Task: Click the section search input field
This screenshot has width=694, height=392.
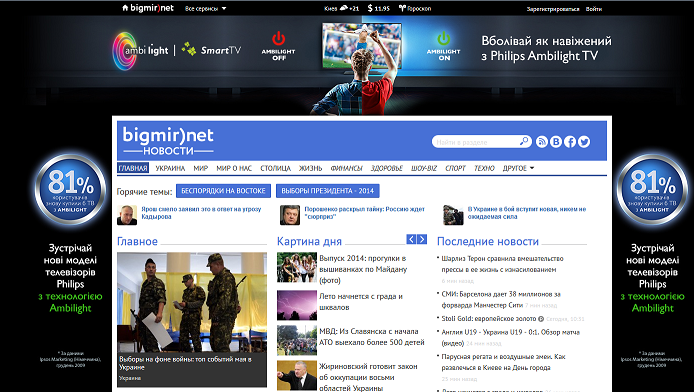Action: tap(476, 142)
